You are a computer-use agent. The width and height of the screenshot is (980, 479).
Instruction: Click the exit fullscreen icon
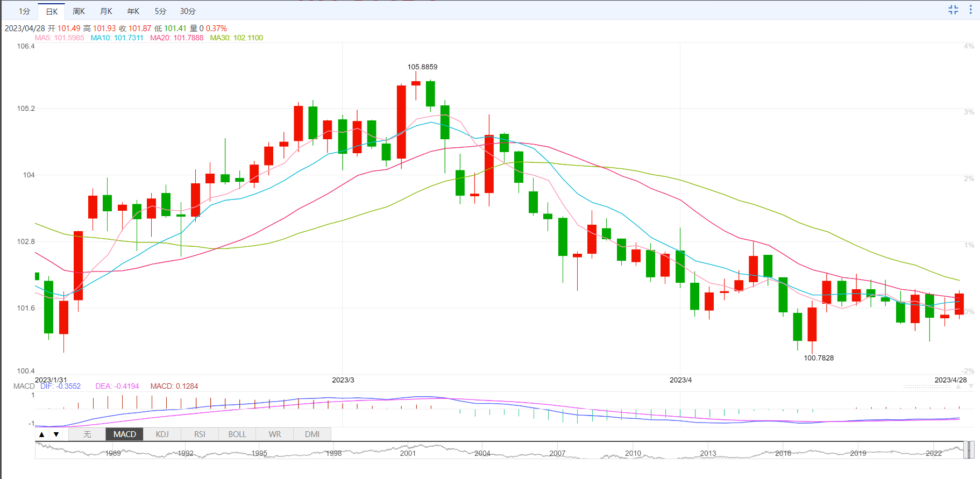click(x=953, y=10)
